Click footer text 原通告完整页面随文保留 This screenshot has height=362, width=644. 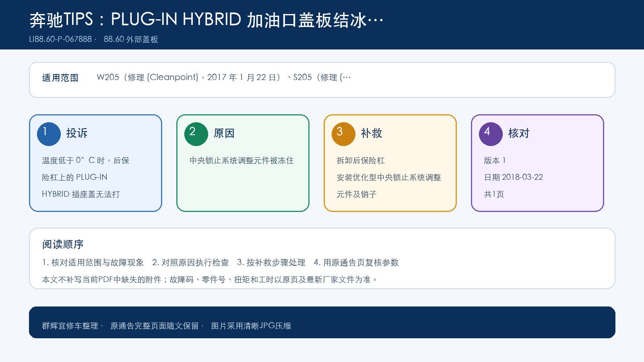[155, 326]
